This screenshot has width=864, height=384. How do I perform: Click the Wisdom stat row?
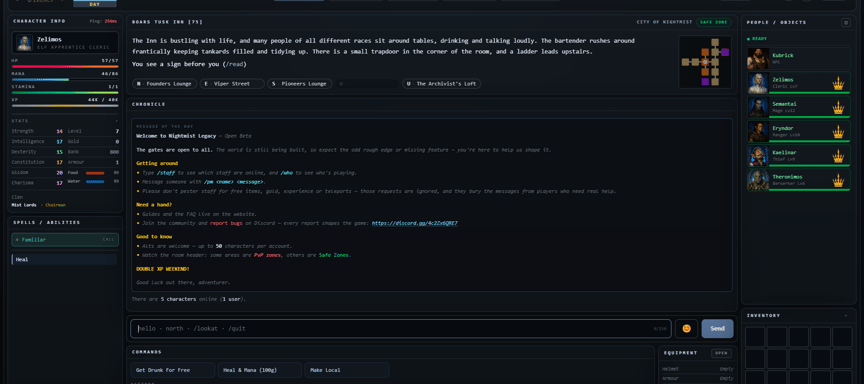click(37, 172)
